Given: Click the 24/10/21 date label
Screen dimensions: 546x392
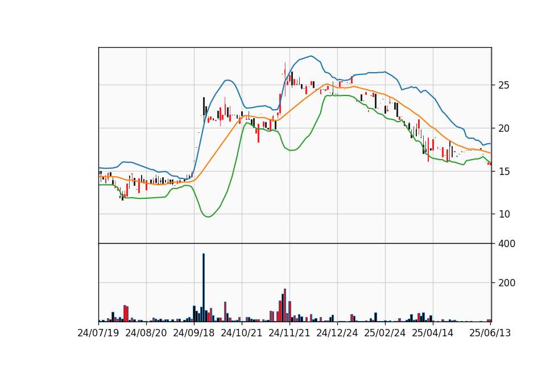Looking at the screenshot, I should point(241,333).
